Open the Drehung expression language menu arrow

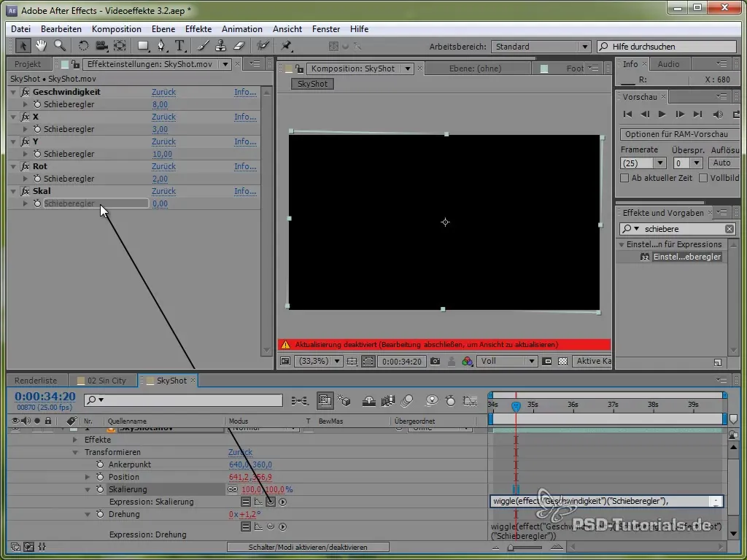283,526
